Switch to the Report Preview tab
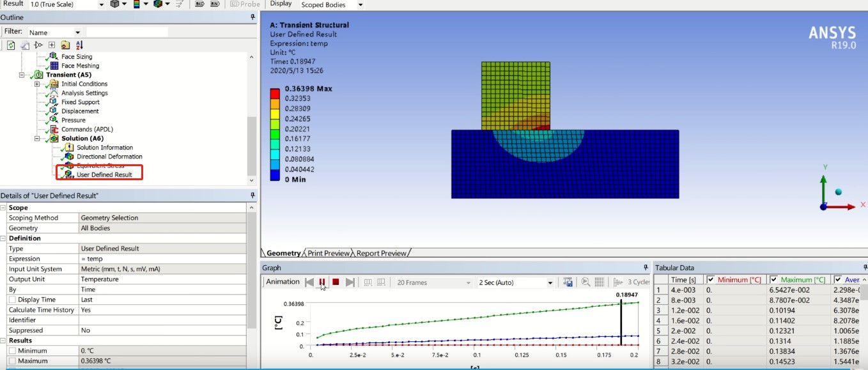868x370 pixels. (x=381, y=253)
